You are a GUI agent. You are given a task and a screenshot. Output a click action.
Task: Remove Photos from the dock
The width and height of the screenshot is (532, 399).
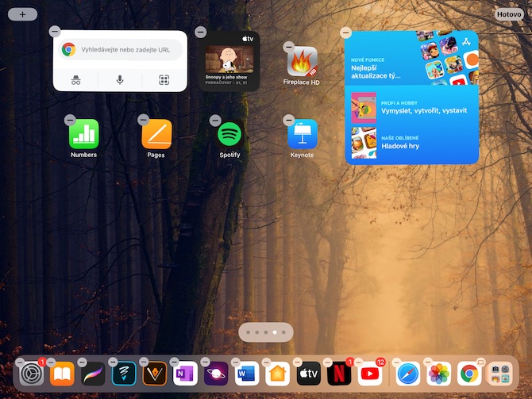click(427, 362)
